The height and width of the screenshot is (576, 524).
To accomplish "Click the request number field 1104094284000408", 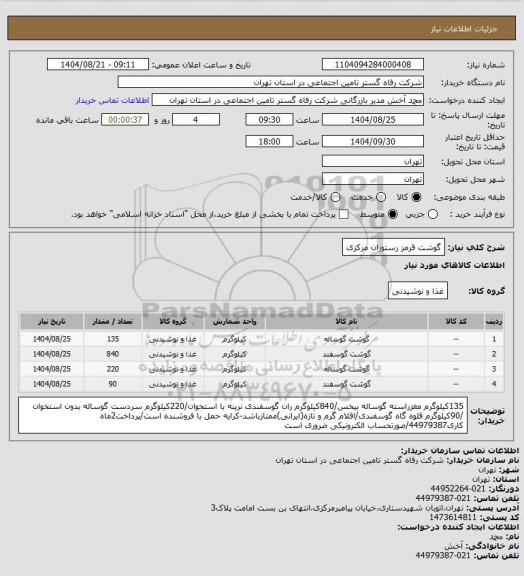I will (373, 64).
